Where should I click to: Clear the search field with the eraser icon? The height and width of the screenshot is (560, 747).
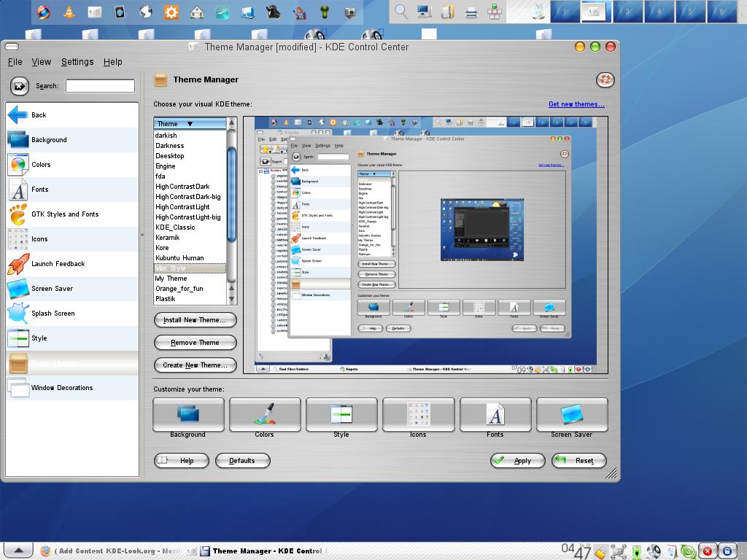pyautogui.click(x=20, y=86)
